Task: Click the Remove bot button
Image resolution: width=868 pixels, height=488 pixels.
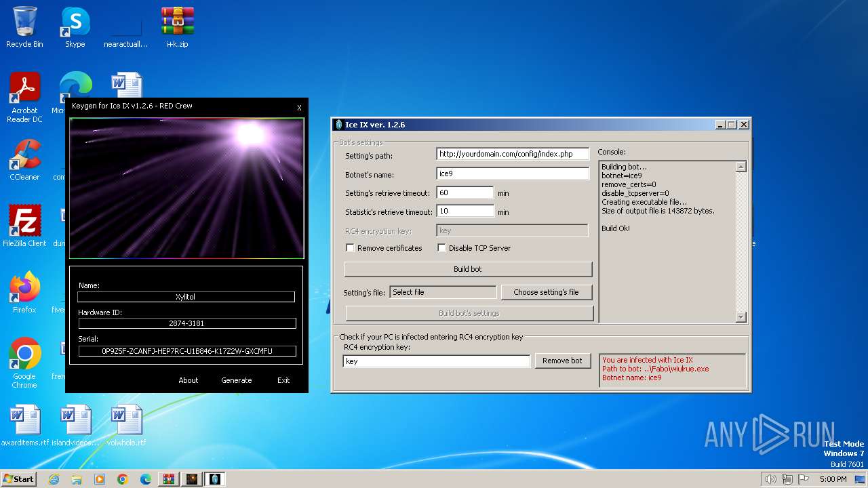Action: pyautogui.click(x=562, y=361)
